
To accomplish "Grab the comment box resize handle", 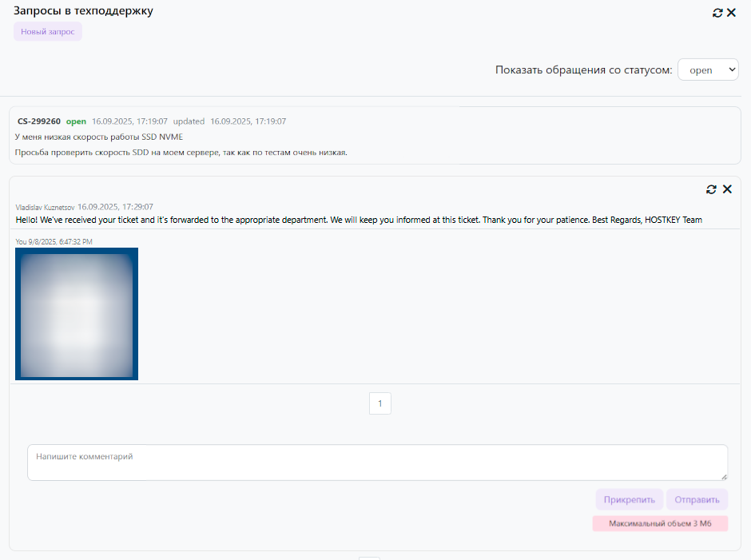I will pos(723,476).
